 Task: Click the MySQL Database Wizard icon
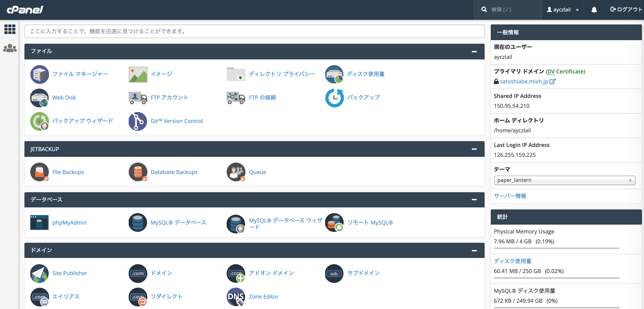pos(236,224)
